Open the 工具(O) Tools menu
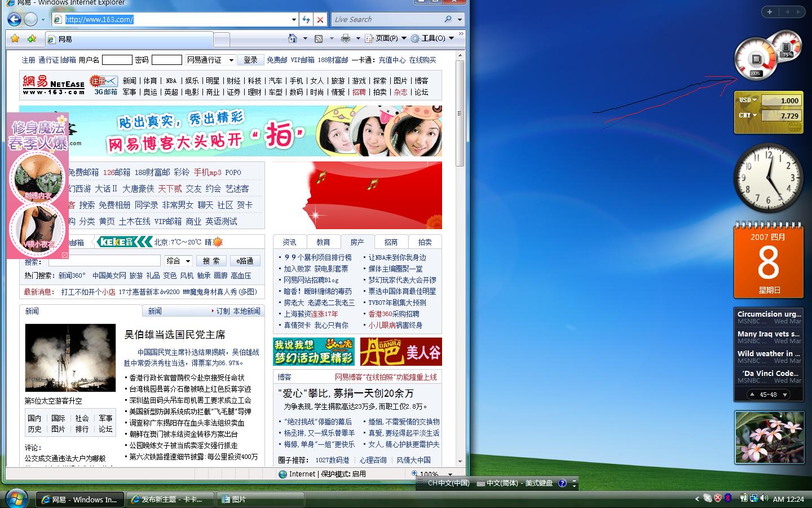The width and height of the screenshot is (812, 508). (x=432, y=38)
